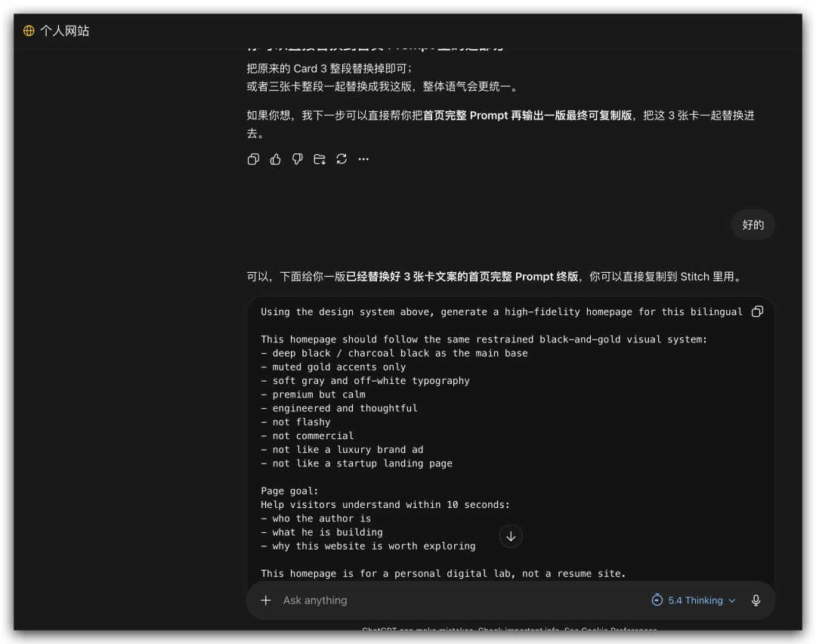Give thumbs up feedback on the reply

click(275, 159)
